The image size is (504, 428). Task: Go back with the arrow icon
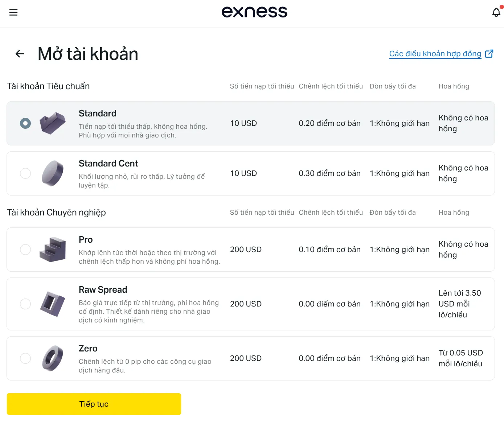[20, 54]
